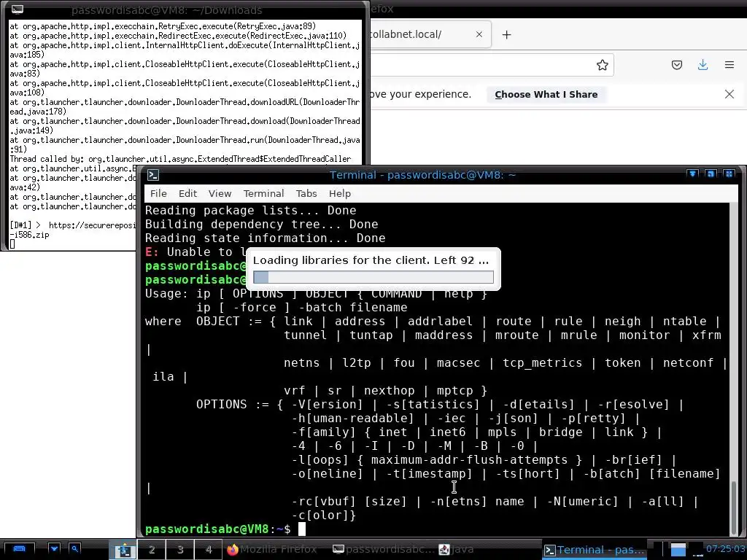Click the terminal icon in Terminal title bar
The width and height of the screenshot is (747, 560).
(x=153, y=175)
